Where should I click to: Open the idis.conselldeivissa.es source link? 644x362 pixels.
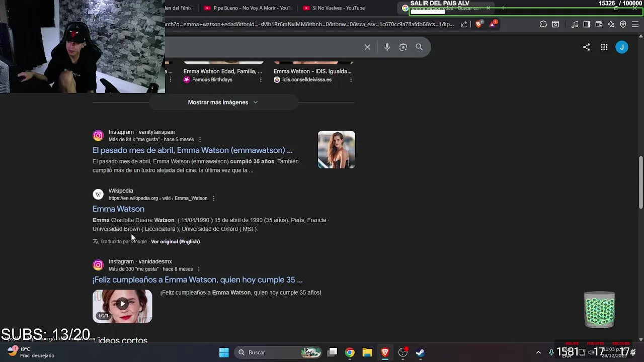(x=302, y=79)
